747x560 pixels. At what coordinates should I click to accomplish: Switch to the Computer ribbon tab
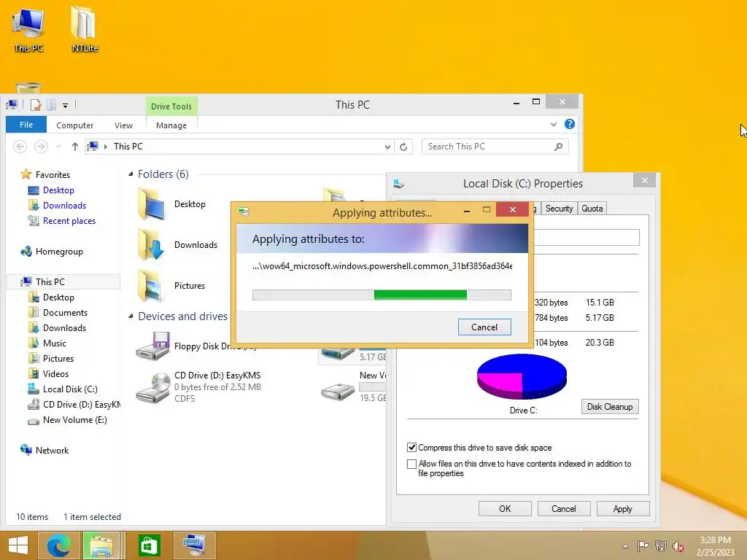(75, 125)
